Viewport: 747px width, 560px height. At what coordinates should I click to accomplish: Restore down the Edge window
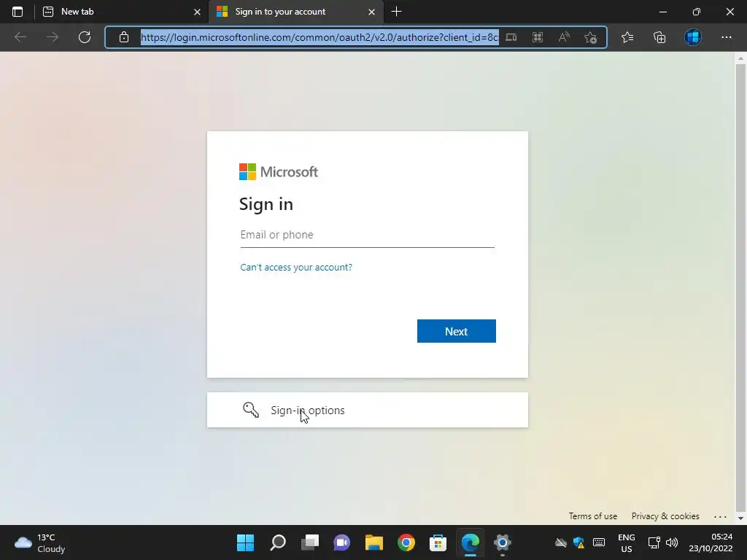697,12
